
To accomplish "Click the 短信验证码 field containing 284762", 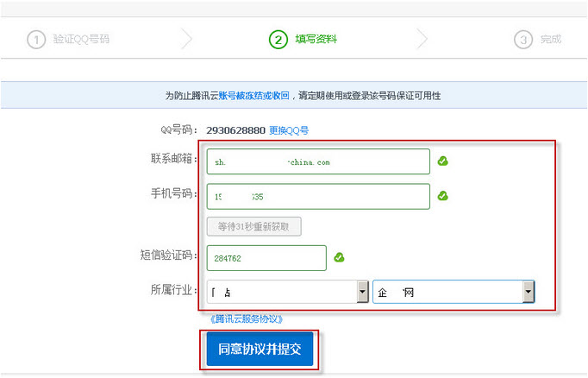I will pyautogui.click(x=266, y=257).
